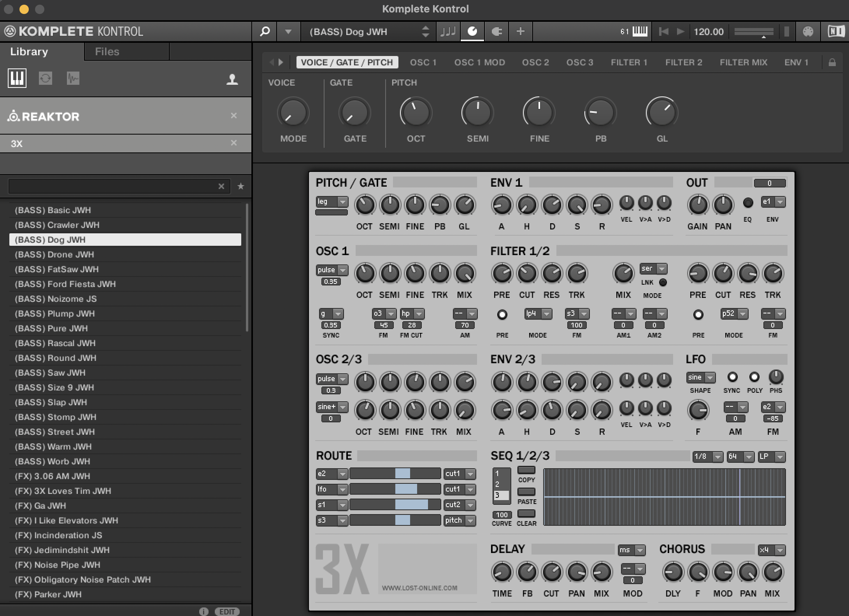The height and width of the screenshot is (616, 849).
Task: Open the keyboard icon next to 61
Action: (x=640, y=31)
